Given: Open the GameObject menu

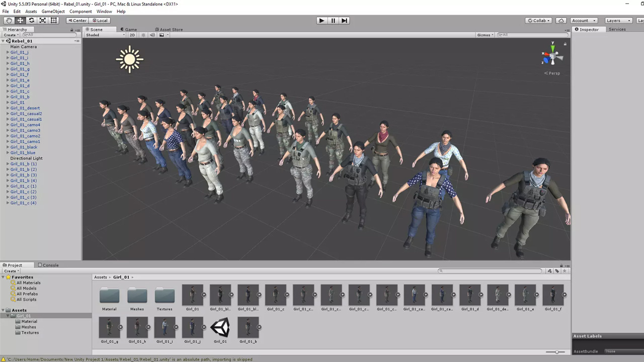Looking at the screenshot, I should click(x=53, y=12).
